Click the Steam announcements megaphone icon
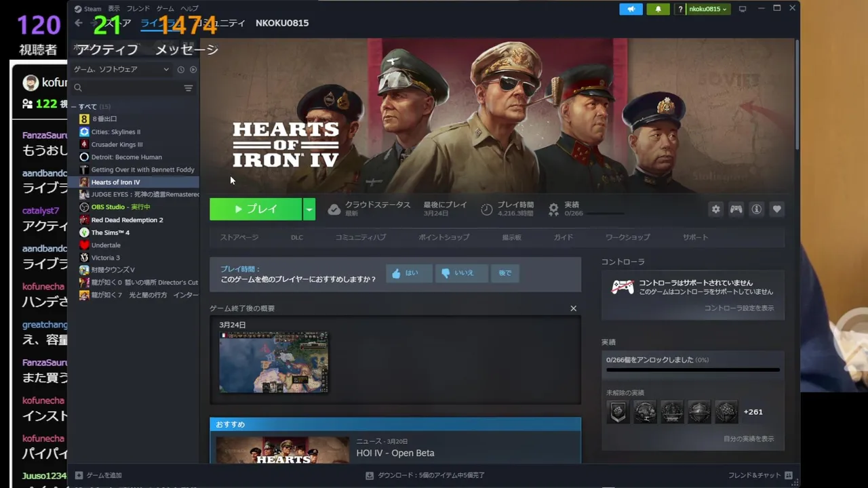 point(631,9)
